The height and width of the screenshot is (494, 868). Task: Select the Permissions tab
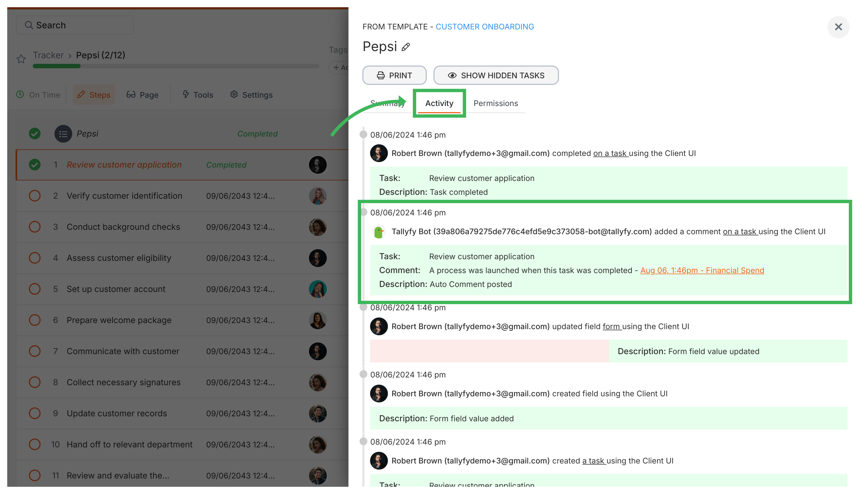pyautogui.click(x=495, y=103)
